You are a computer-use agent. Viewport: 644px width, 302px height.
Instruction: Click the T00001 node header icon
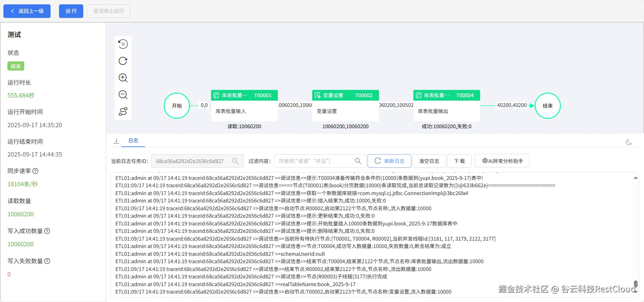click(x=216, y=95)
